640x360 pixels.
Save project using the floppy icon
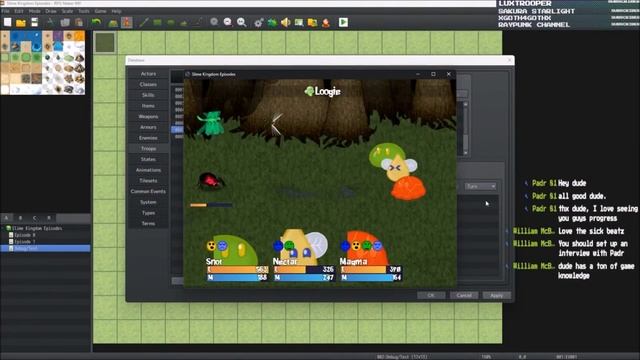[35, 22]
